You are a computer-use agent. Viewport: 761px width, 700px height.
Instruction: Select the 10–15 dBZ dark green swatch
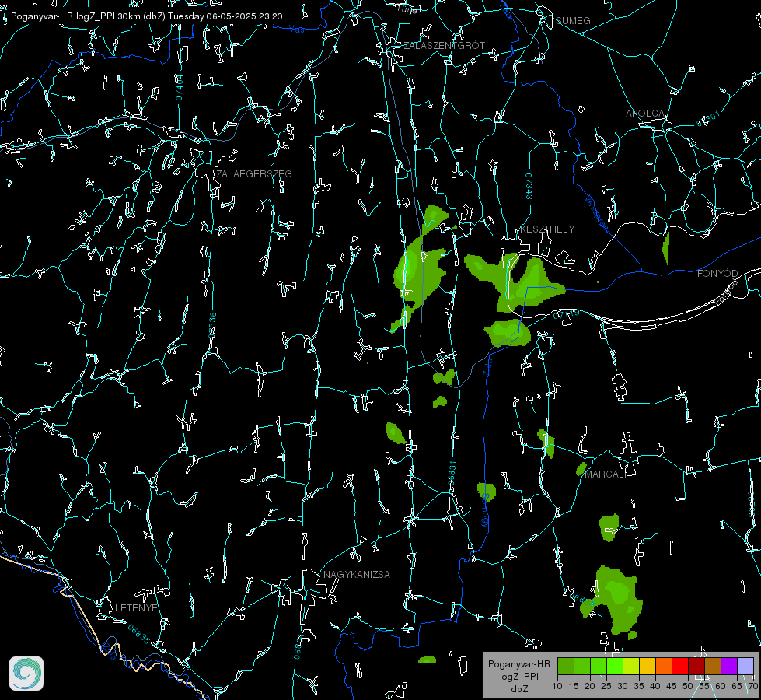[566, 666]
